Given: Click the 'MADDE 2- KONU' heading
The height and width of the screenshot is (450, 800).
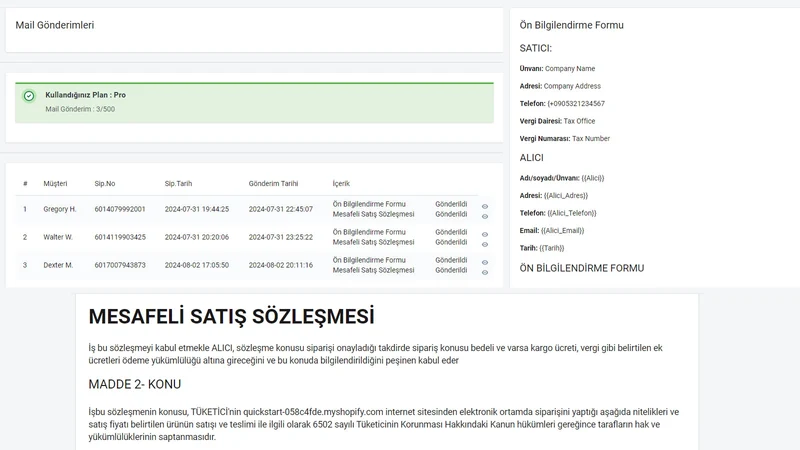Looking at the screenshot, I should 135,384.
